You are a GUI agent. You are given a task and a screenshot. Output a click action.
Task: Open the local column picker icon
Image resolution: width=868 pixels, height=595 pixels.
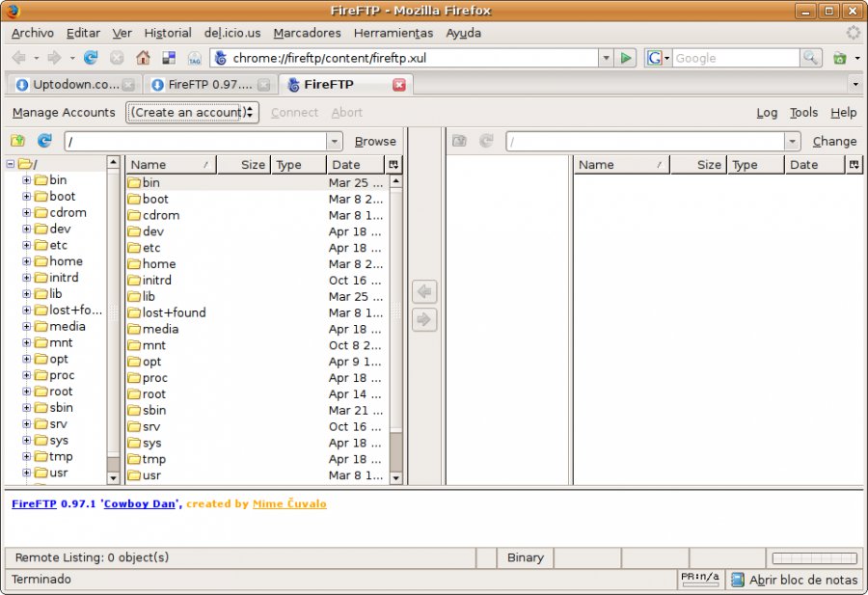click(x=393, y=164)
